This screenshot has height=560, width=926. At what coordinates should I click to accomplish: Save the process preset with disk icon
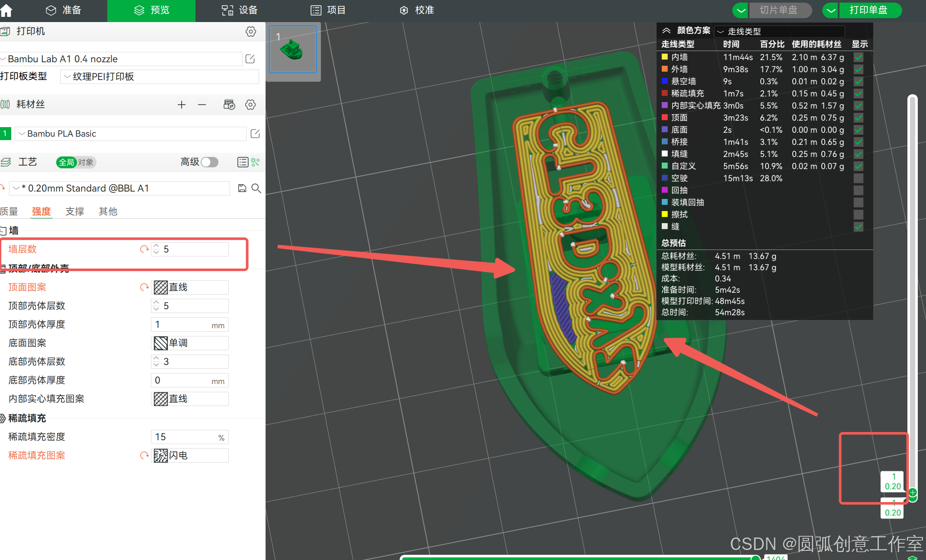242,188
